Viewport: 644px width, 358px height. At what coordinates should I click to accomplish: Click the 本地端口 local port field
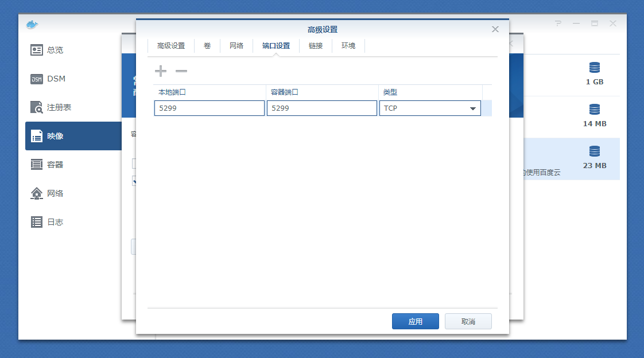pos(209,108)
